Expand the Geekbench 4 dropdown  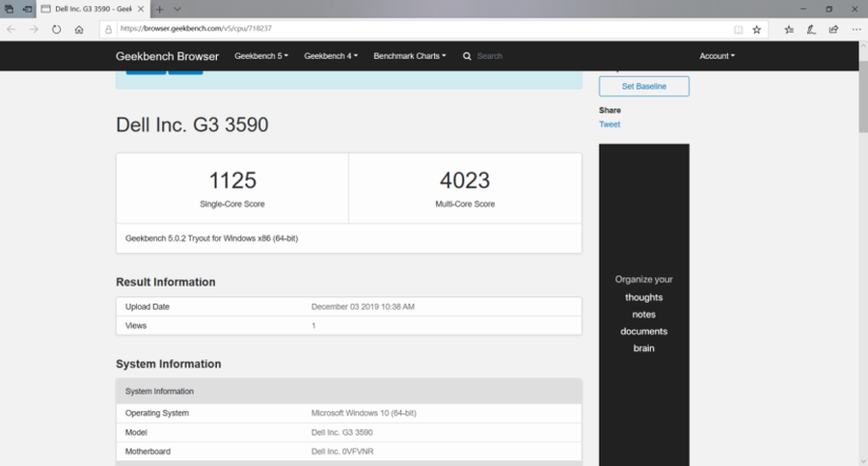click(331, 56)
